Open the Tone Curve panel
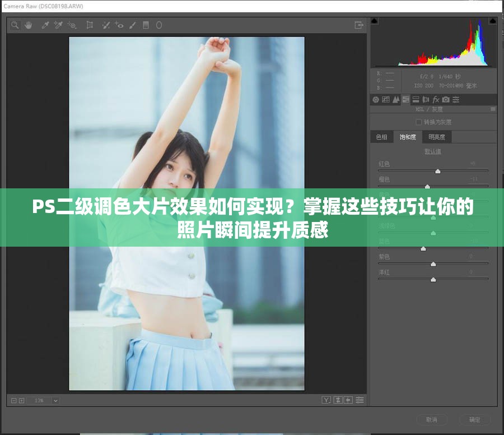 point(385,99)
